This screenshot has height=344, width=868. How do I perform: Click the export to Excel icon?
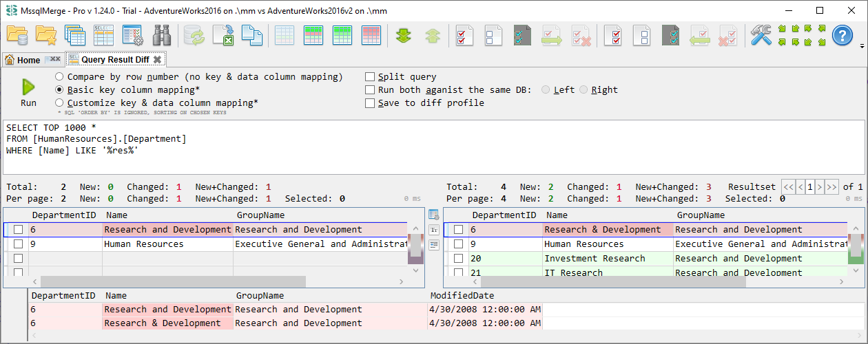click(223, 35)
